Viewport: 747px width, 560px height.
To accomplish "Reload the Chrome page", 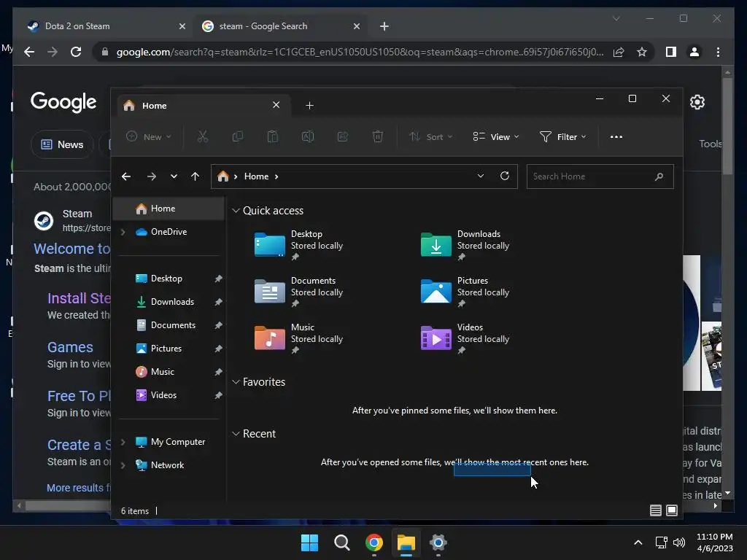I will (x=76, y=52).
